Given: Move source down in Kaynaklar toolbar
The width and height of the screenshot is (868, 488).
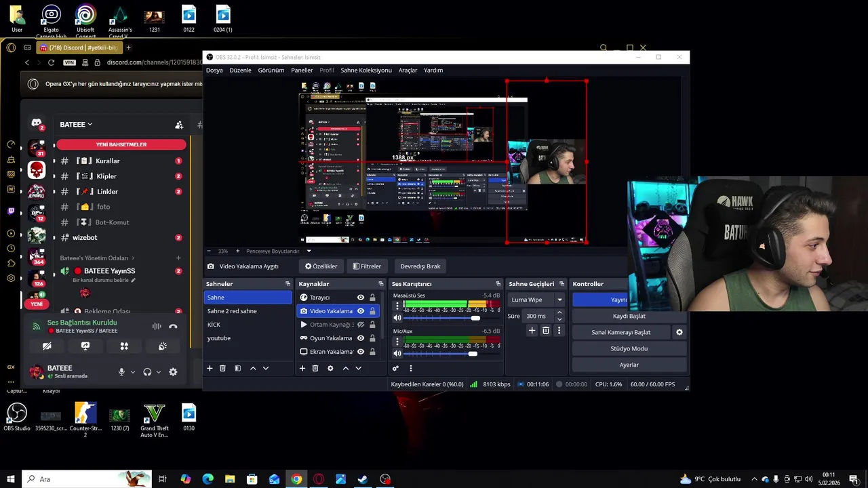Looking at the screenshot, I should coord(358,368).
